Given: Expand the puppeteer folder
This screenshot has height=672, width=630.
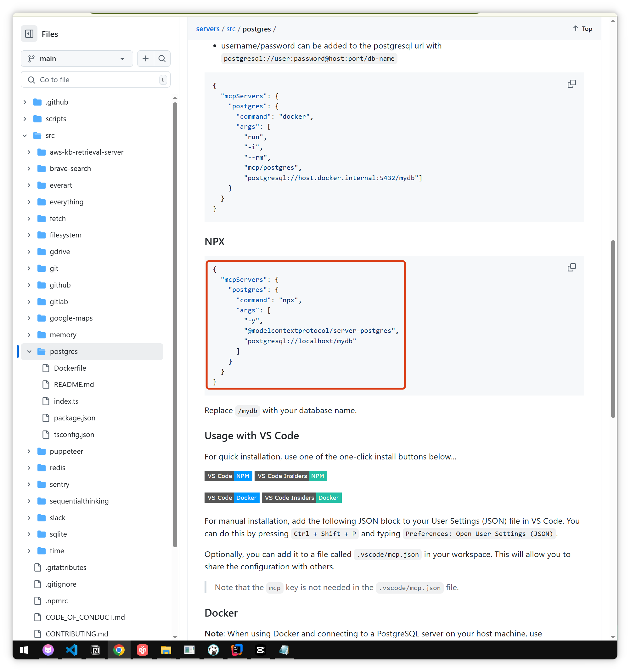Looking at the screenshot, I should pos(29,451).
